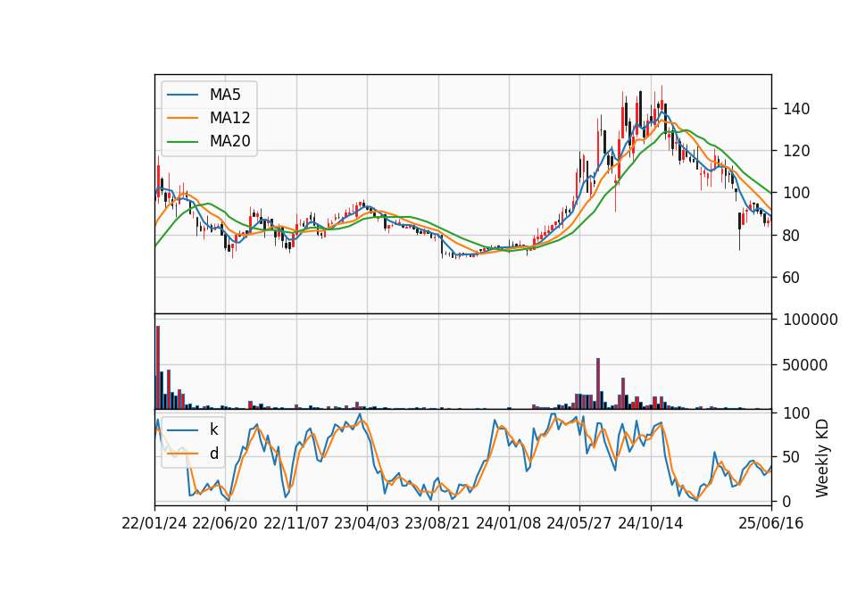This screenshot has width=857, height=616.
Task: Click the 23/04/03 date label
Action: point(367,523)
